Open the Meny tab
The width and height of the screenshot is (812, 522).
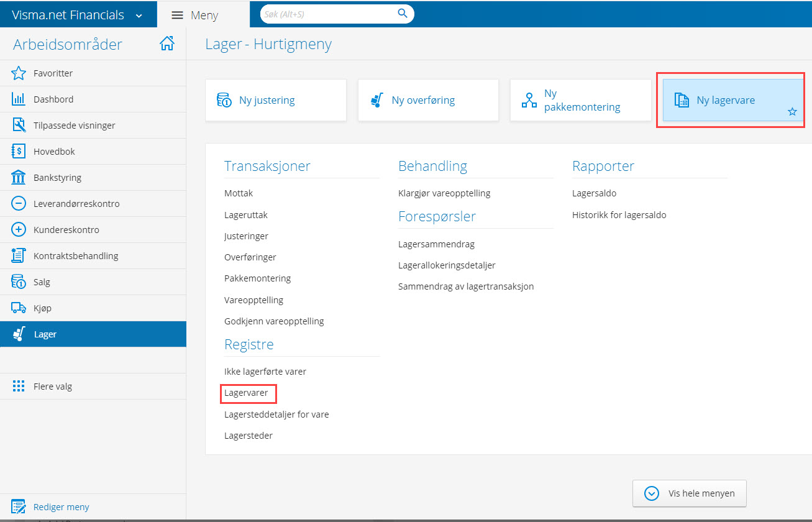click(x=204, y=16)
